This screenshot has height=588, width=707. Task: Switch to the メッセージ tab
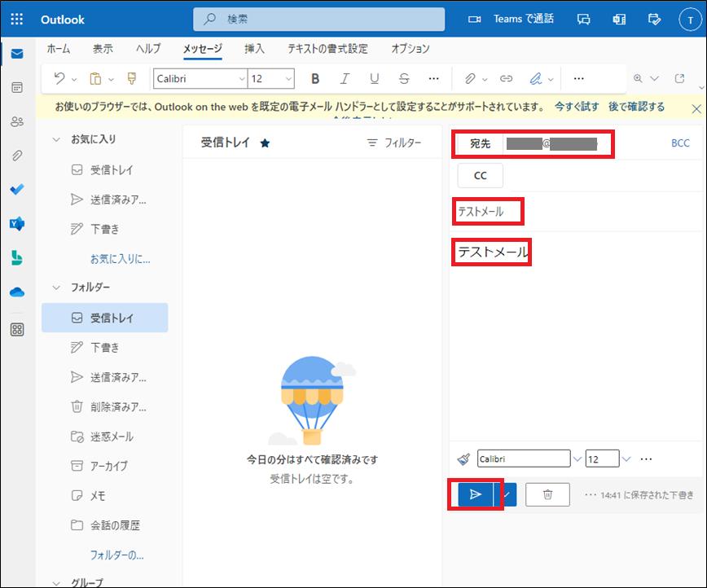pyautogui.click(x=203, y=49)
